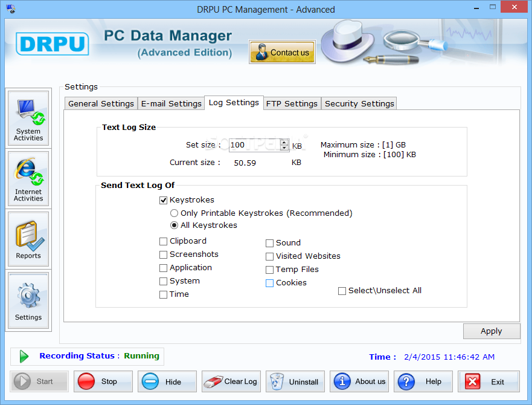The height and width of the screenshot is (405, 532).
Task: Click the DRPU logo
Action: (x=53, y=44)
